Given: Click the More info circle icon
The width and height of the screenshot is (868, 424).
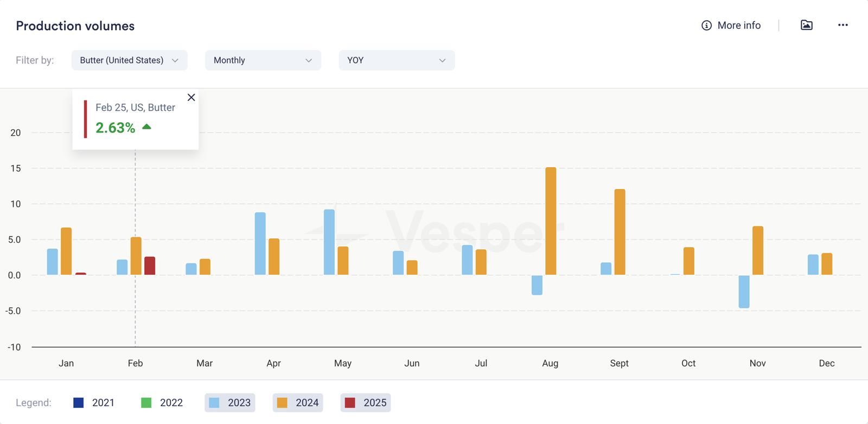Looking at the screenshot, I should (x=706, y=26).
